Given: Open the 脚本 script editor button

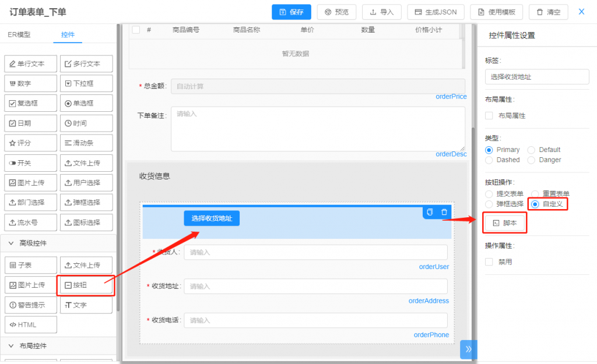Looking at the screenshot, I should pyautogui.click(x=504, y=223).
